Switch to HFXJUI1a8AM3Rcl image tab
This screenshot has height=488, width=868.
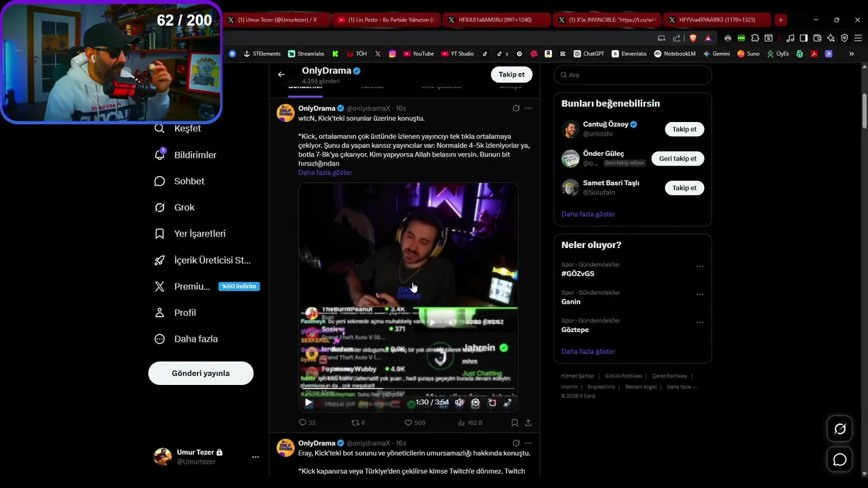tap(496, 20)
